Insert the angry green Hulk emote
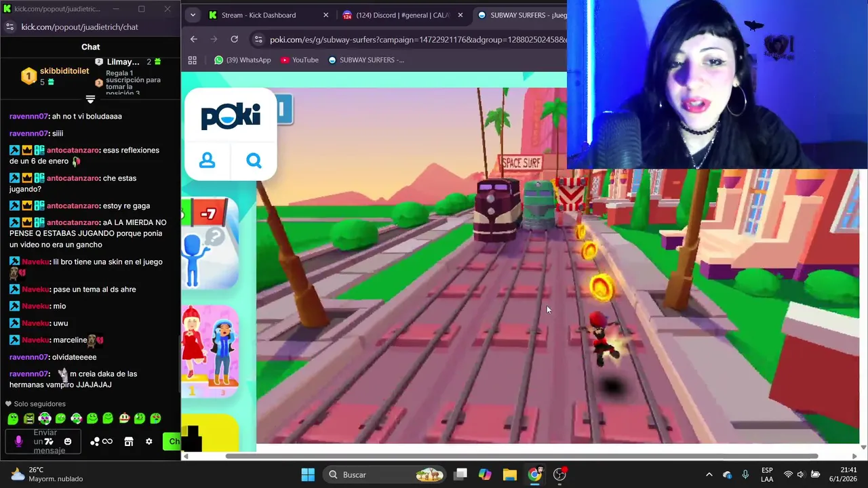This screenshot has width=868, height=488. [x=29, y=419]
